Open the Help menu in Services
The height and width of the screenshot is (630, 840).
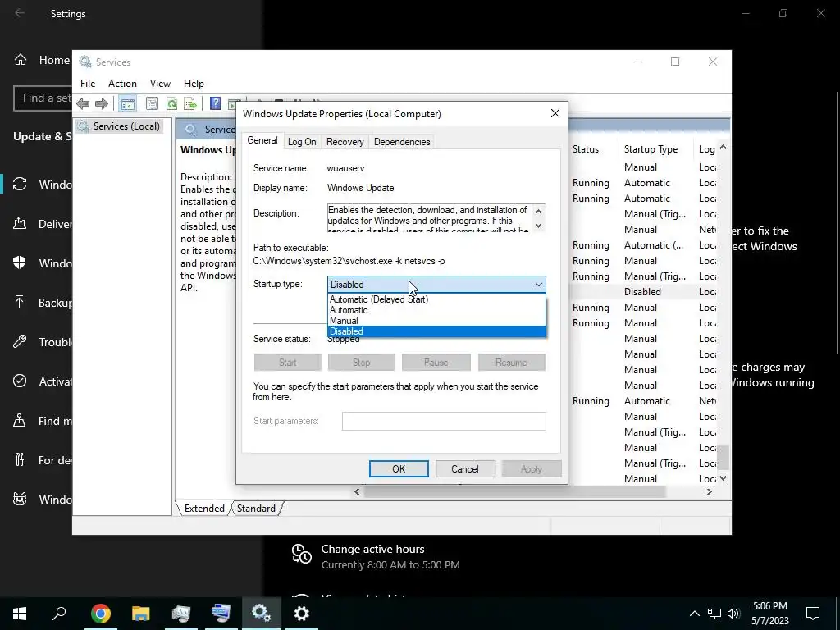pos(194,84)
